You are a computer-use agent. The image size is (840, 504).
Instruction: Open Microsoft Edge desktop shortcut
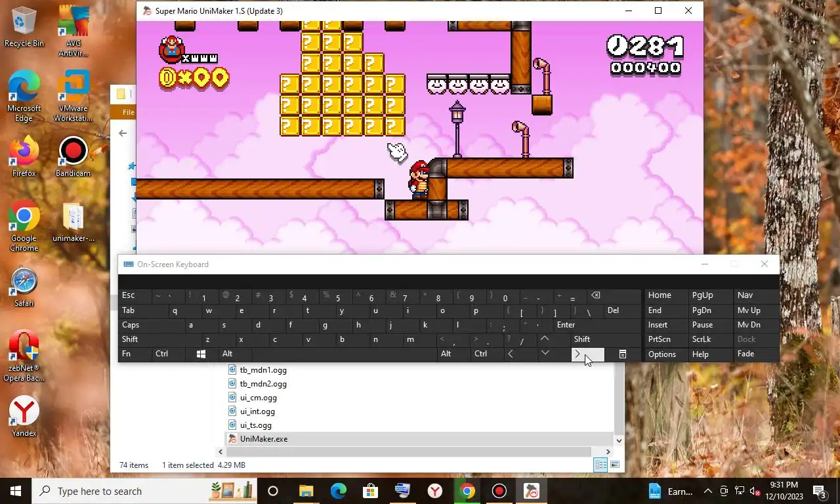[x=24, y=96]
